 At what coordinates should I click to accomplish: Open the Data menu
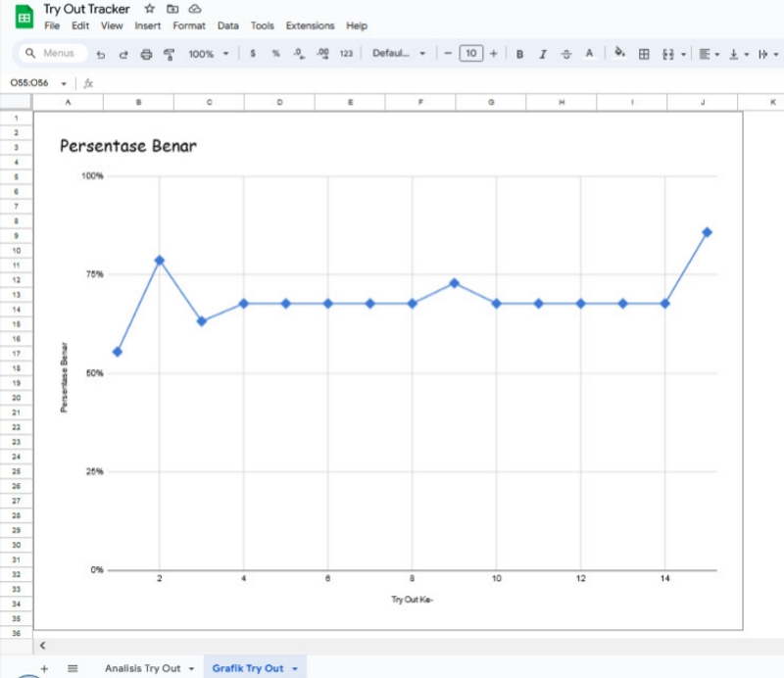point(228,25)
